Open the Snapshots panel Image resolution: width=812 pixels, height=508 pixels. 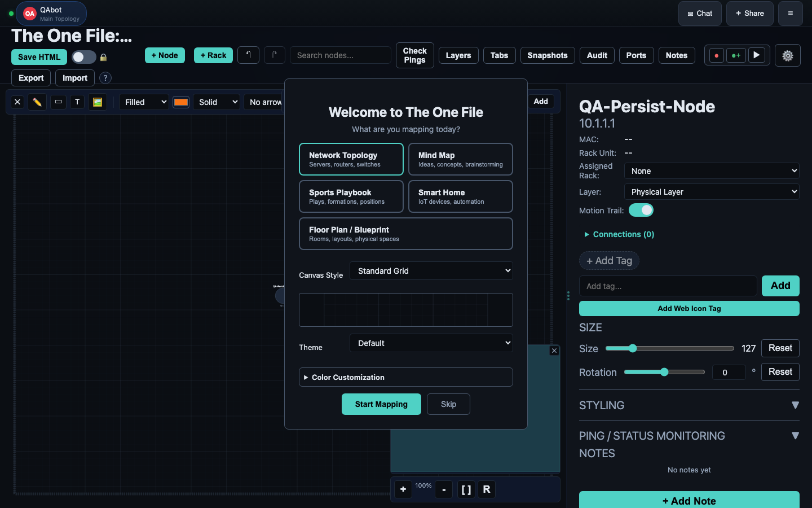tap(548, 55)
